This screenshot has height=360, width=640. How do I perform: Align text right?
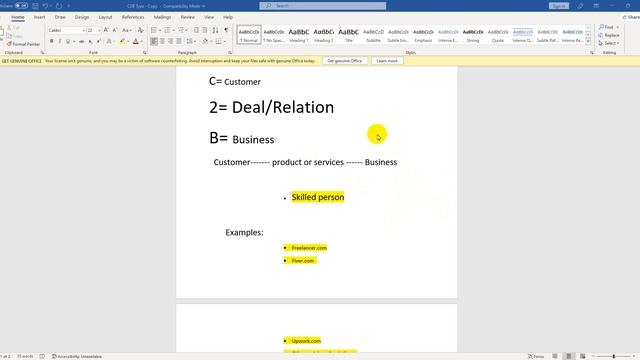pyautogui.click(x=171, y=41)
